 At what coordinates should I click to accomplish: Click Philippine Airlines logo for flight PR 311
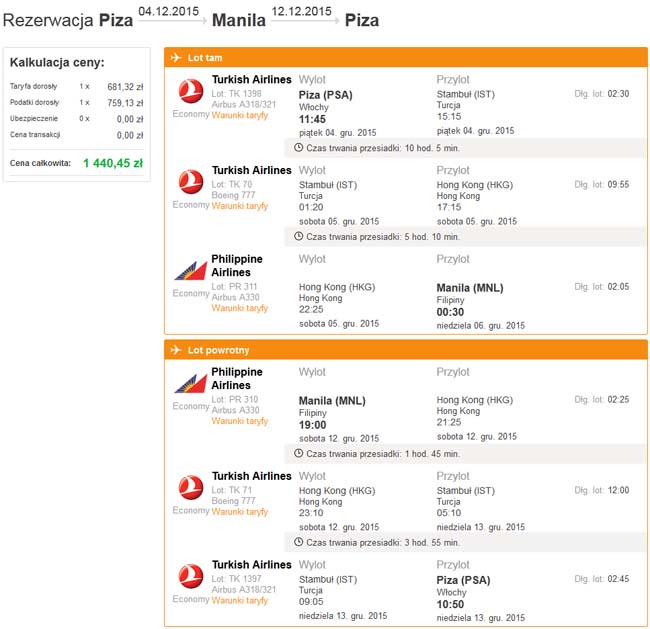pyautogui.click(x=190, y=270)
